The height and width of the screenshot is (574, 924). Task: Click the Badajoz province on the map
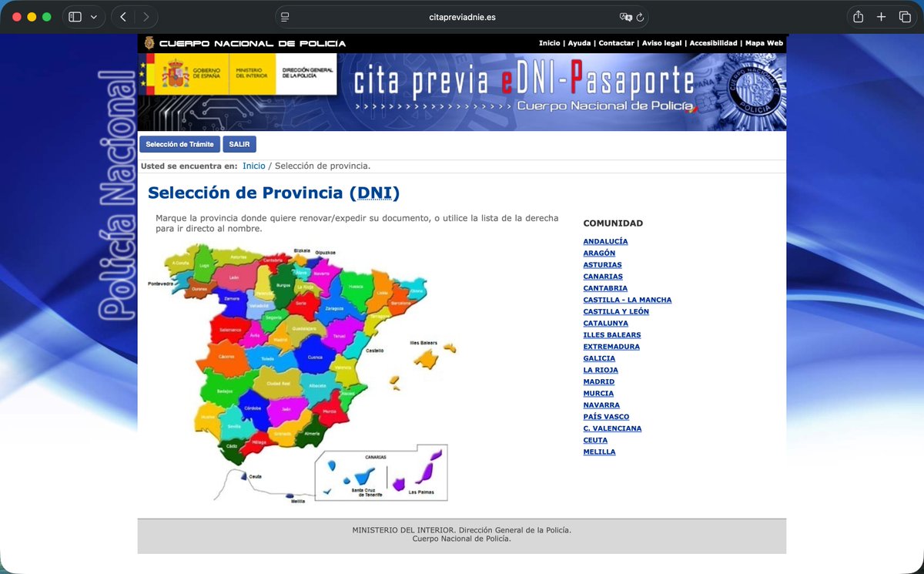(x=225, y=391)
